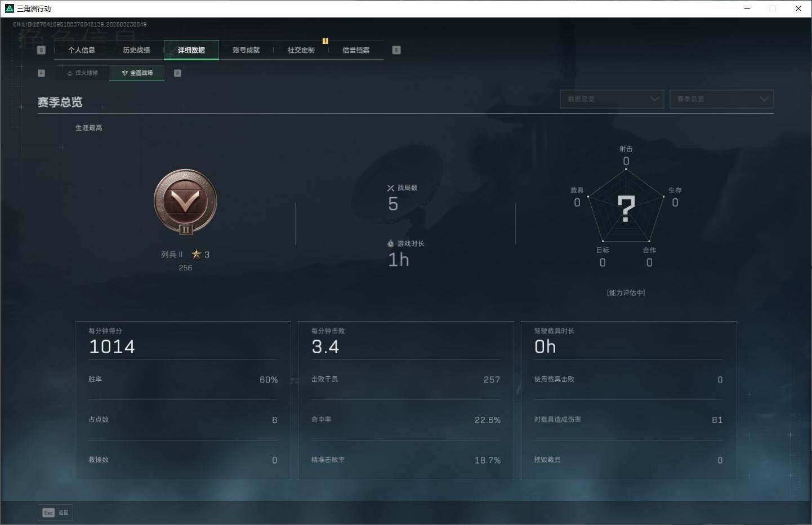Click the E key next-tab icon
The width and height of the screenshot is (812, 525).
(396, 50)
